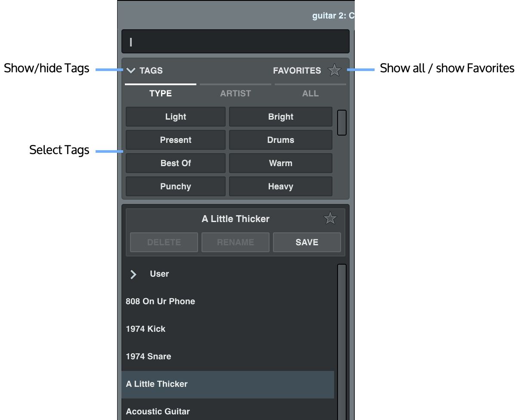The width and height of the screenshot is (521, 420).
Task: Switch to the ALL tab
Action: click(310, 93)
